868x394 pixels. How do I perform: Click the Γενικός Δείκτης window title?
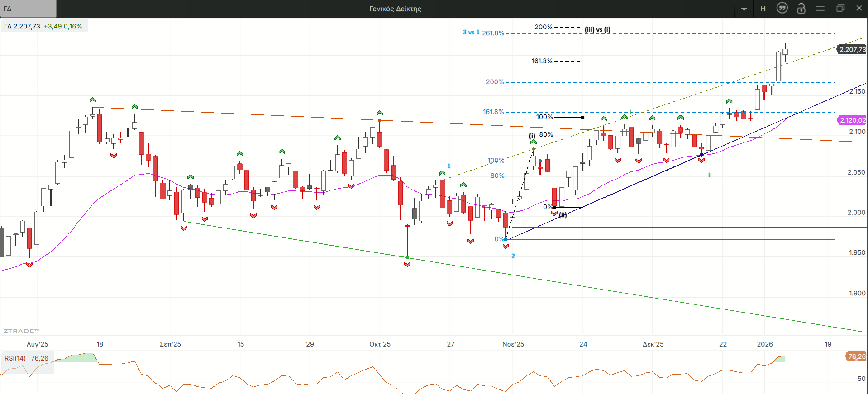click(395, 9)
